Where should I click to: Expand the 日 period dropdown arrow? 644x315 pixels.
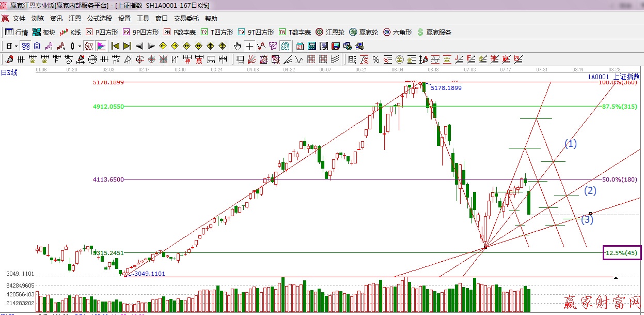pos(17,46)
